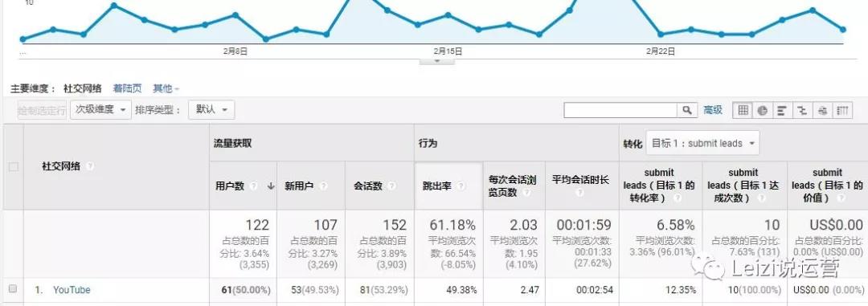Switch to pivot table view icon
The image size is (868, 306).
tap(842, 110)
